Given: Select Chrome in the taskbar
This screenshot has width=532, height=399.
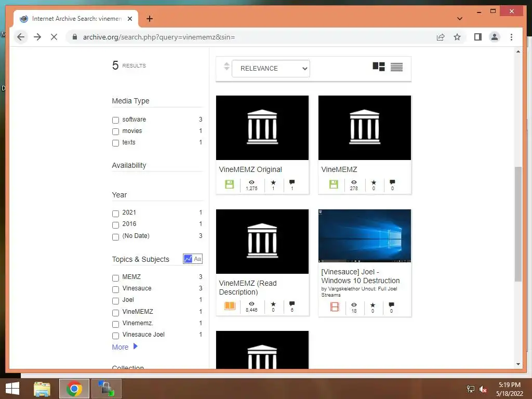Looking at the screenshot, I should [x=74, y=389].
